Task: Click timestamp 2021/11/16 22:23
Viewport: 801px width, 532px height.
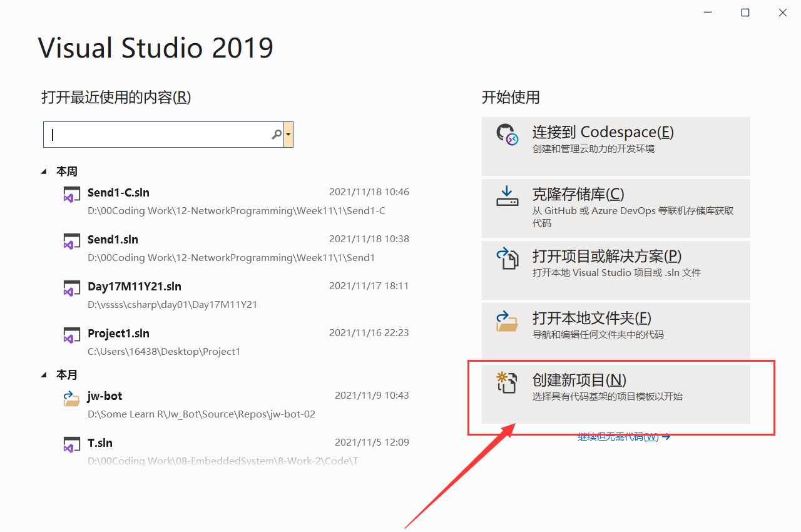Action: tap(369, 333)
